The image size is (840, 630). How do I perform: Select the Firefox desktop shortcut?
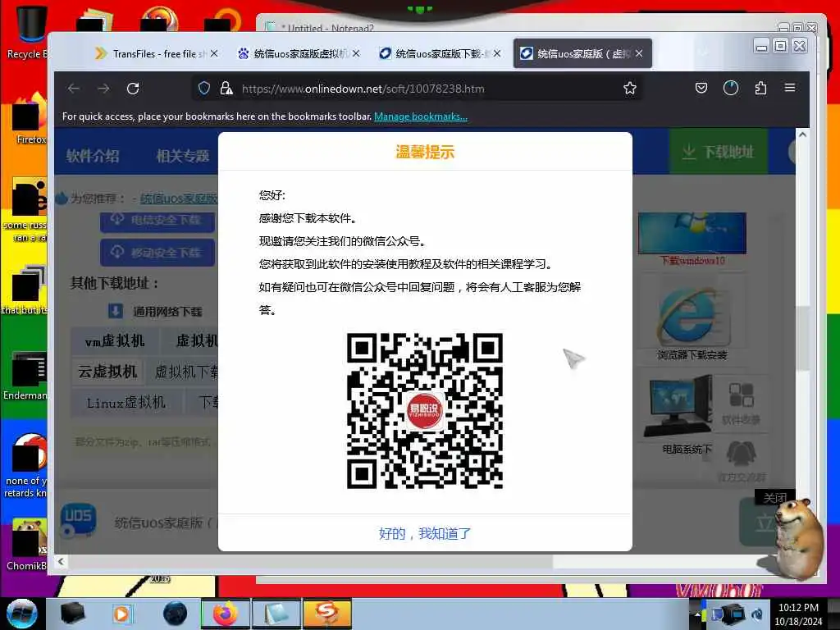[x=30, y=119]
